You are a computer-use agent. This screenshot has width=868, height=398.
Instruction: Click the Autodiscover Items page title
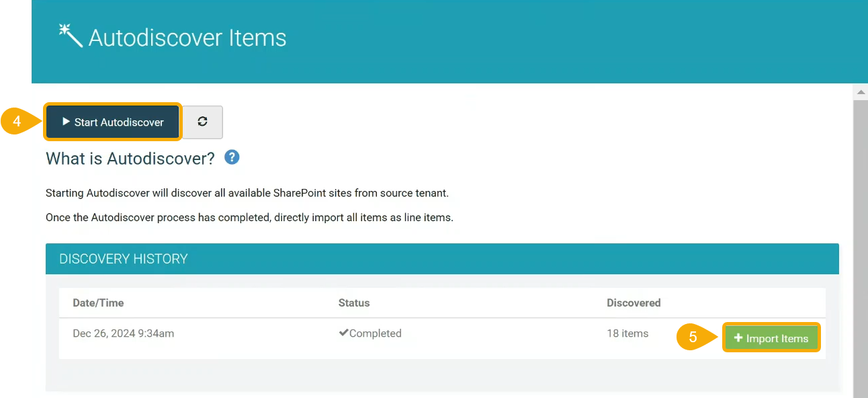click(x=187, y=38)
